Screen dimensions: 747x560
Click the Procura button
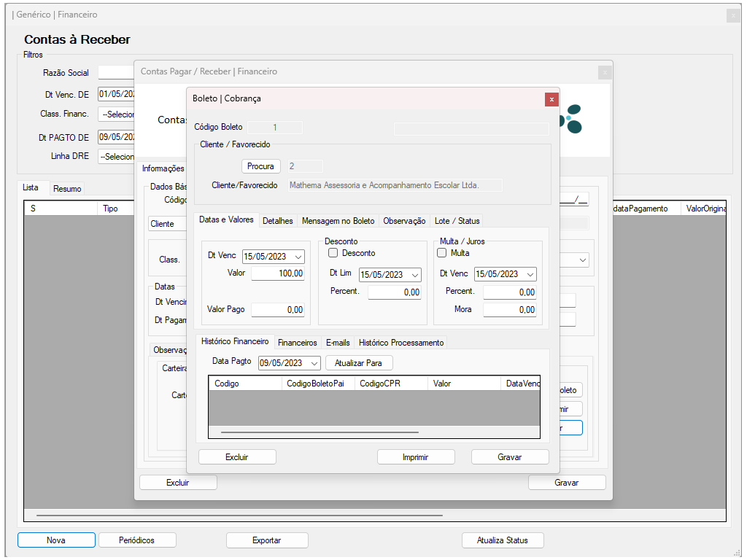click(x=260, y=166)
